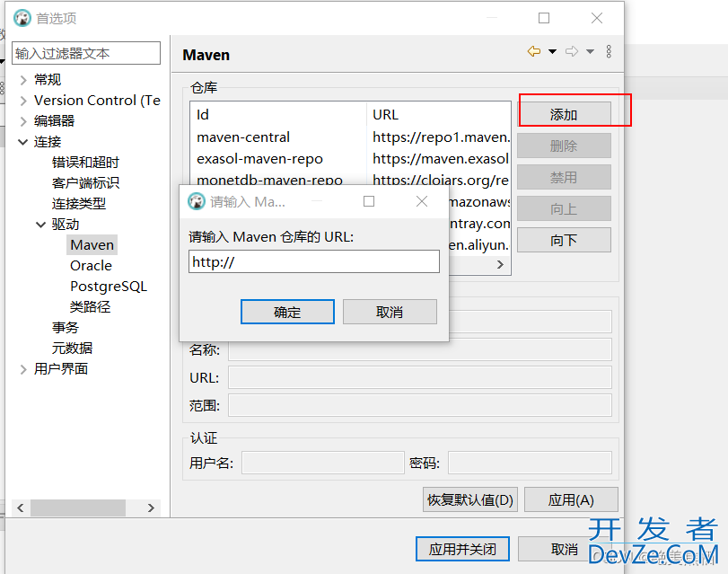Screen dimensions: 728x574
Task: Click the back navigation arrow icon
Action: pos(534,51)
